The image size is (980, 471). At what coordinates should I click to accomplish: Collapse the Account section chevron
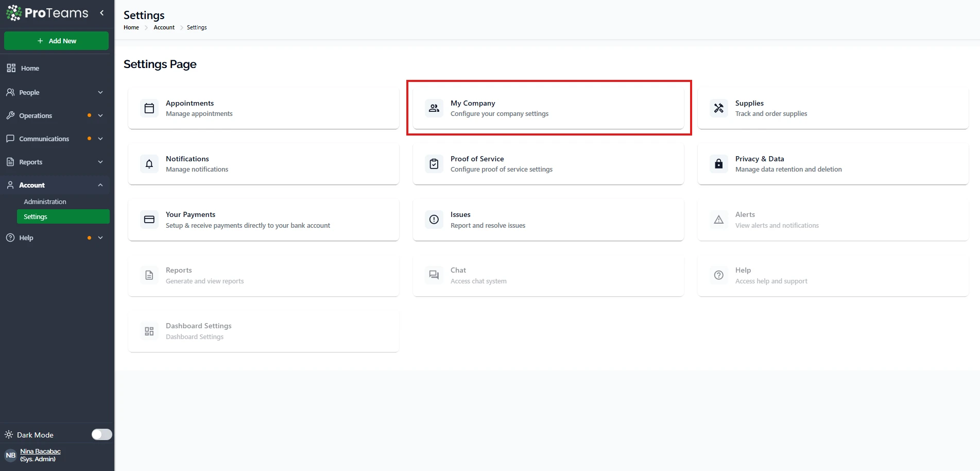click(x=100, y=185)
